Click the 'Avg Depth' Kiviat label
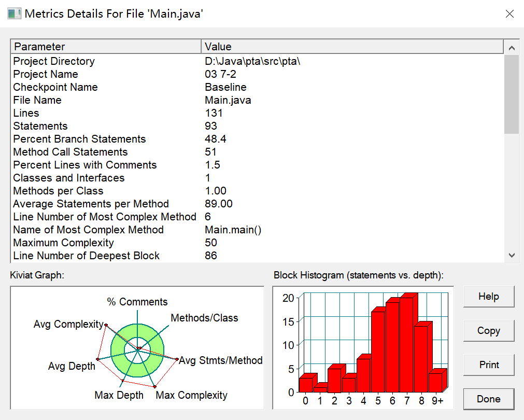Image resolution: width=524 pixels, height=420 pixels. click(72, 366)
